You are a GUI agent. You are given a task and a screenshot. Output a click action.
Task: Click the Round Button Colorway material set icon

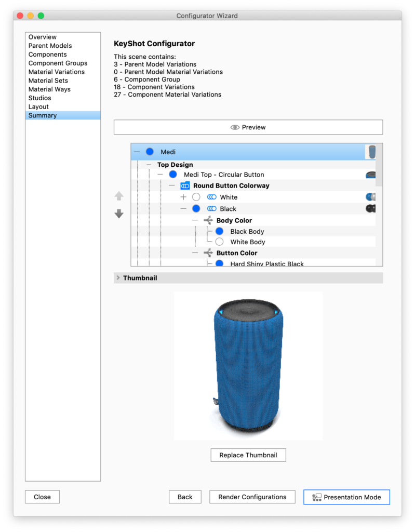point(185,185)
